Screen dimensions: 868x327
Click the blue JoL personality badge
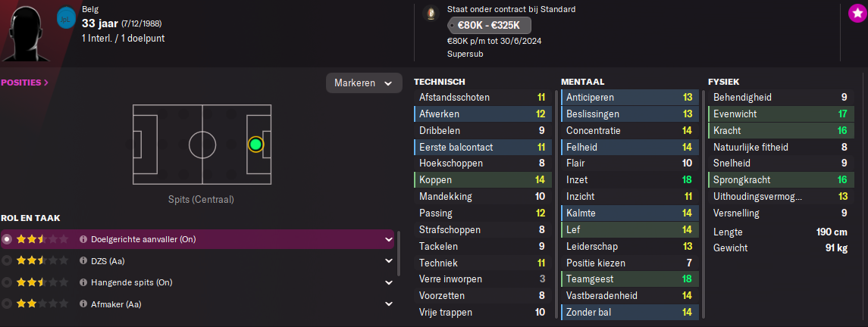tap(66, 18)
